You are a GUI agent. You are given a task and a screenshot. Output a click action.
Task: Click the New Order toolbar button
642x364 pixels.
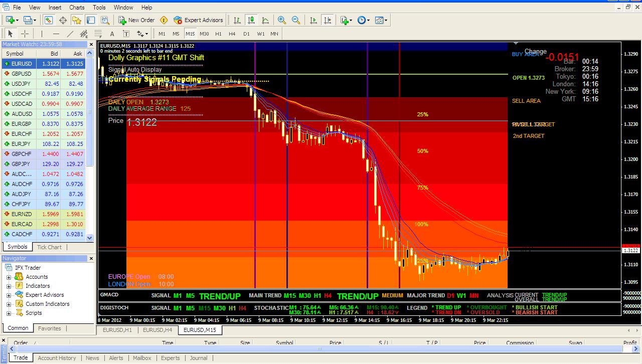136,20
